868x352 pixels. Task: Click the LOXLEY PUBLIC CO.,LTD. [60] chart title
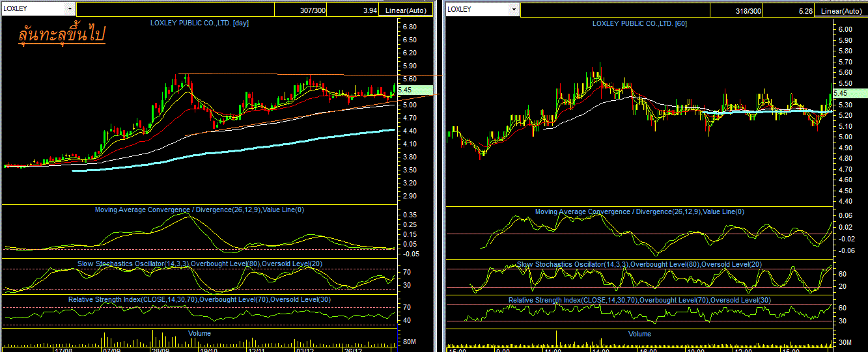pyautogui.click(x=639, y=23)
